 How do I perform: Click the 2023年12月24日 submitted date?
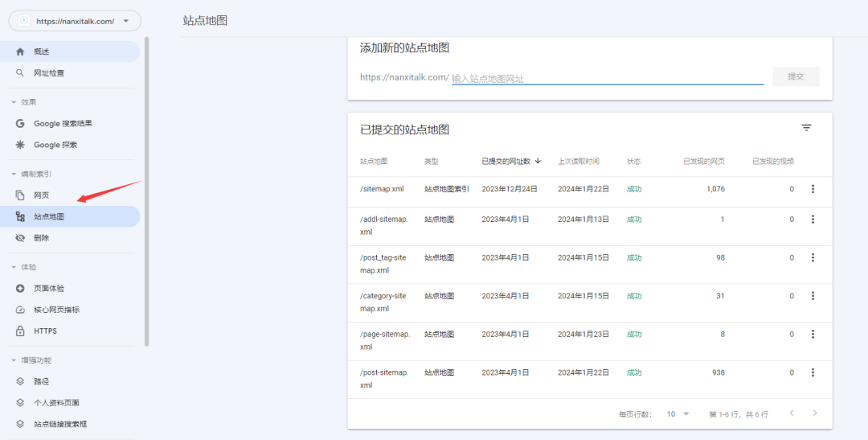[510, 189]
